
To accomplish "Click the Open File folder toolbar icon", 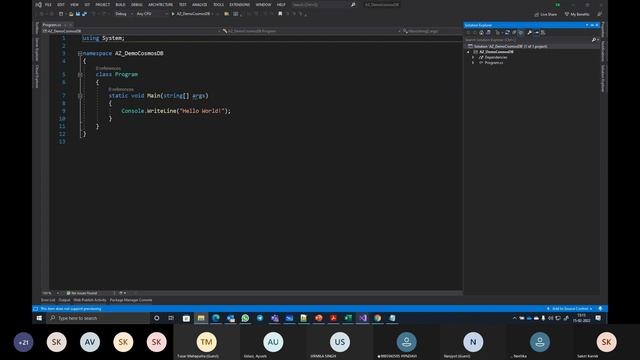I will pyautogui.click(x=71, y=14).
